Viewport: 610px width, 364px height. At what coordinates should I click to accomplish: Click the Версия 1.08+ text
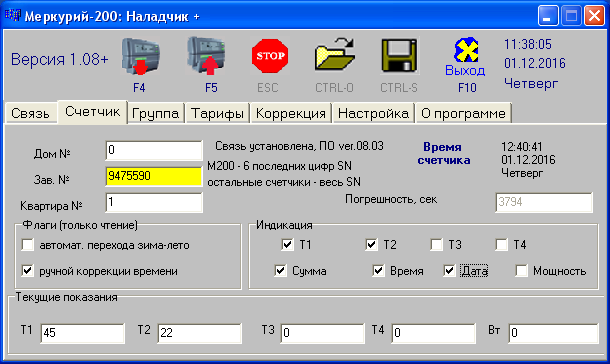pyautogui.click(x=60, y=59)
